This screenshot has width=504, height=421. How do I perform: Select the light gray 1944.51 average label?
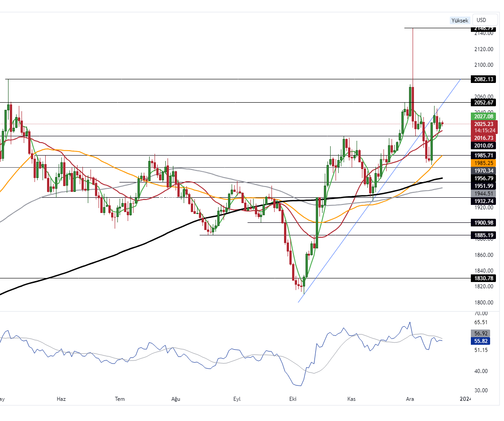[483, 194]
